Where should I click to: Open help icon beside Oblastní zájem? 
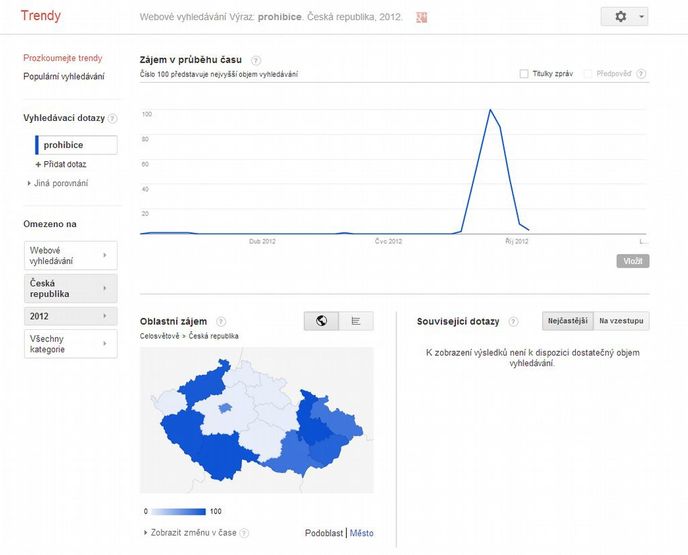[x=221, y=322]
